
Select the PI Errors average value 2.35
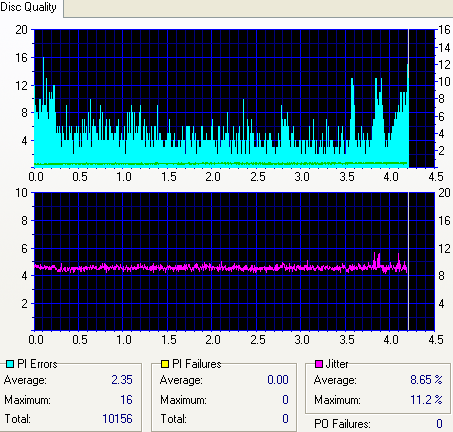click(122, 380)
